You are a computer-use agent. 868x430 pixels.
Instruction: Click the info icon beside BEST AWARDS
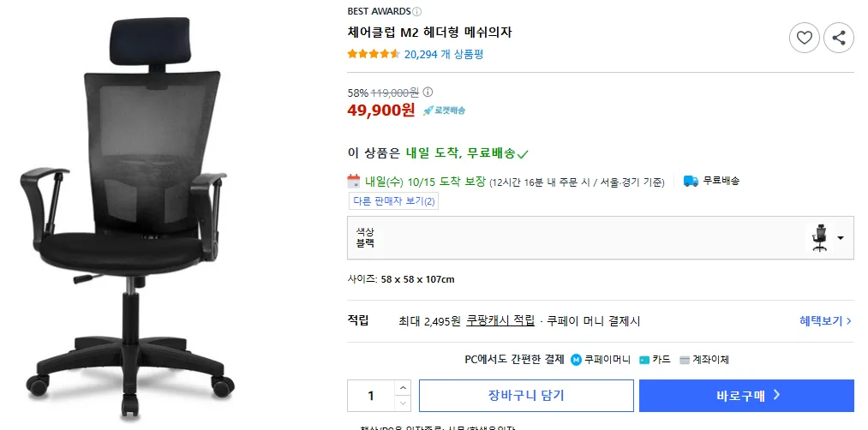coord(417,12)
